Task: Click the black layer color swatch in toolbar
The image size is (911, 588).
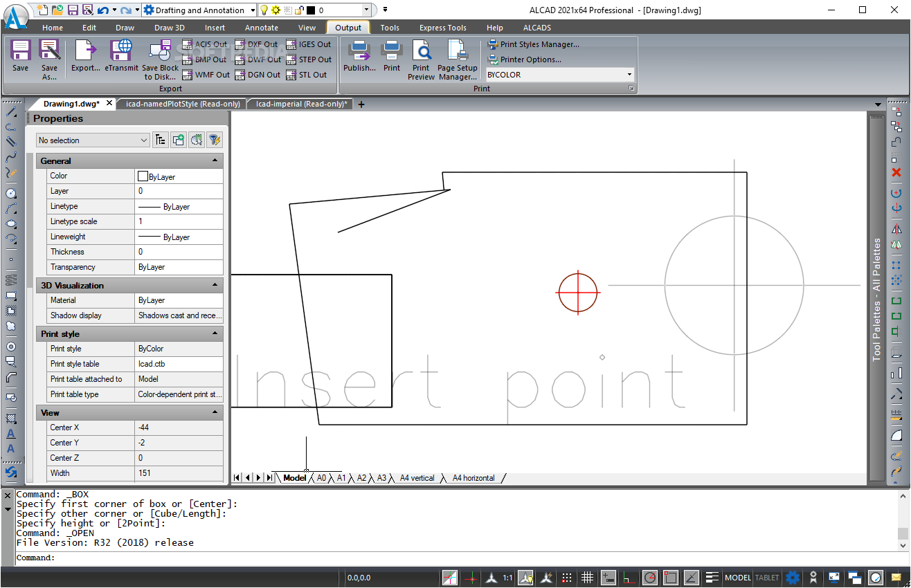Action: [x=310, y=10]
